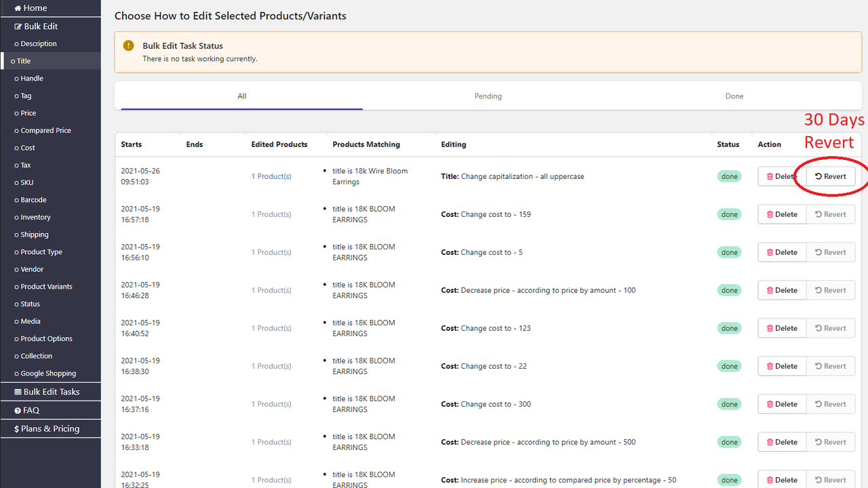
Task: Select Vendor in the sidebar
Action: click(x=50, y=270)
